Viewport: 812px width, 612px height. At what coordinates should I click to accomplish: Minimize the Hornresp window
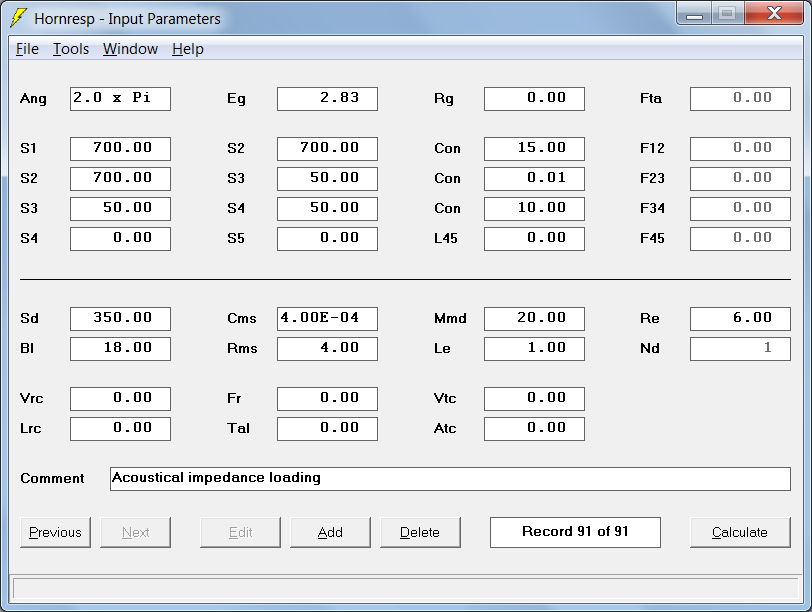click(x=694, y=13)
